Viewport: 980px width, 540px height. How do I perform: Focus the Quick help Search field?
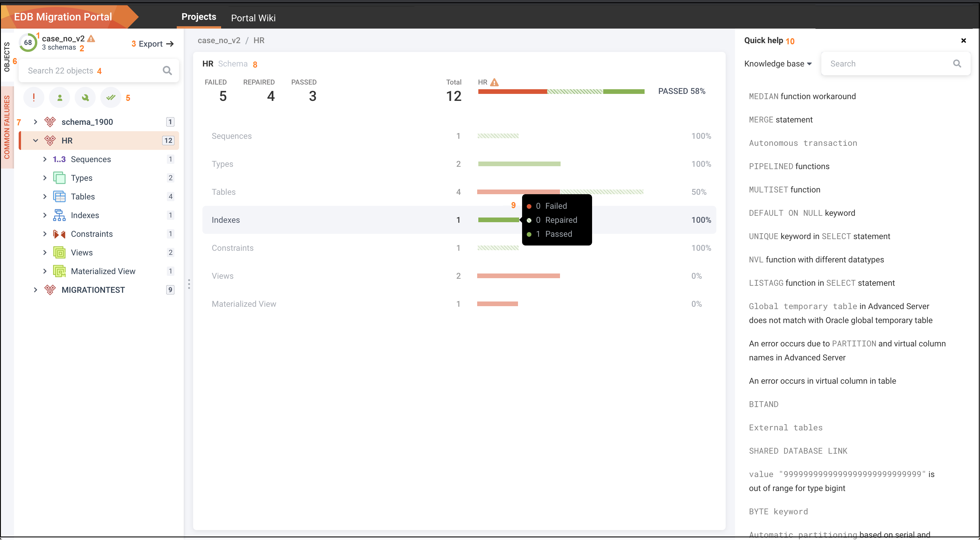(895, 64)
